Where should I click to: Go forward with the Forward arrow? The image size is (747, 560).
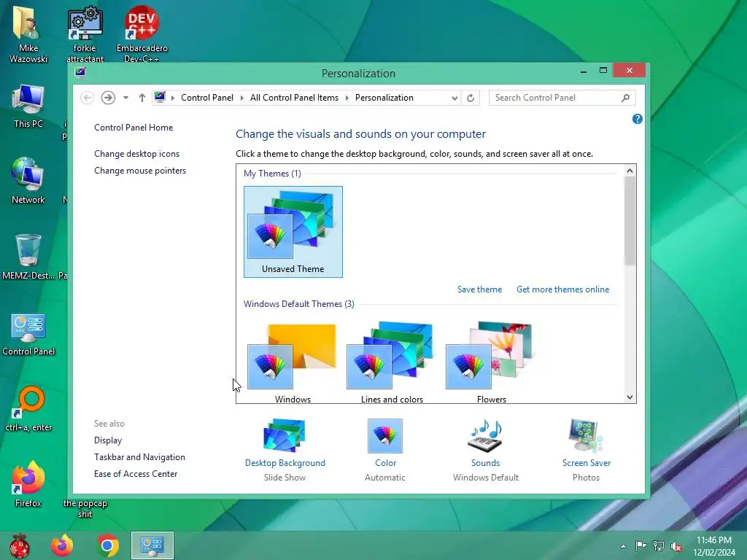(x=108, y=98)
